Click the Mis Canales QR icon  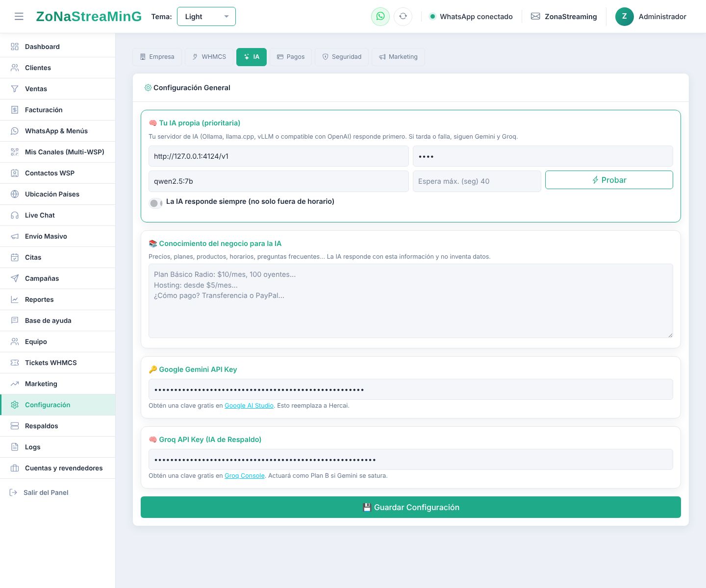[x=15, y=152]
